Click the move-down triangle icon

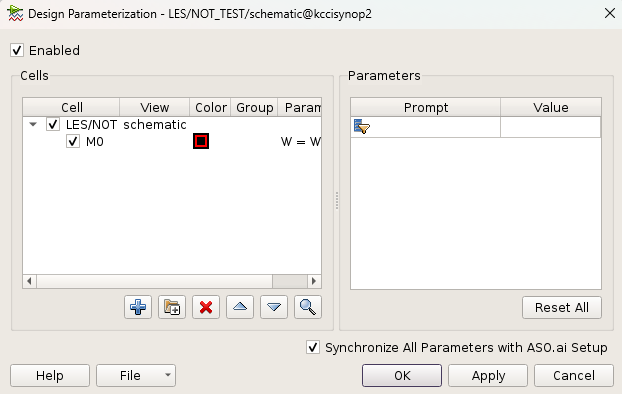tap(274, 307)
